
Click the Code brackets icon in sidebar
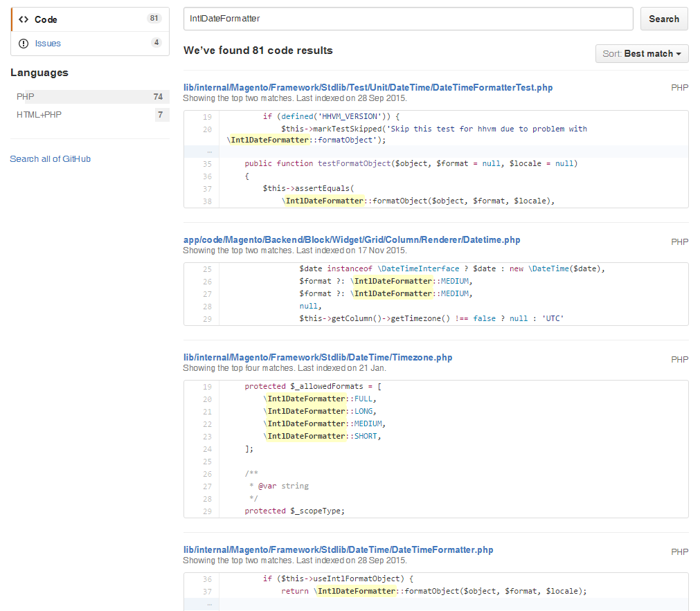pos(24,19)
